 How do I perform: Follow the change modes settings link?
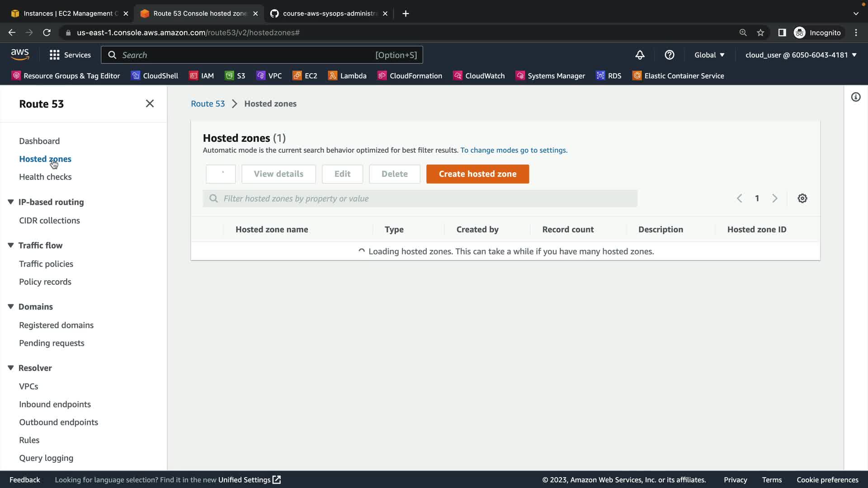click(514, 150)
